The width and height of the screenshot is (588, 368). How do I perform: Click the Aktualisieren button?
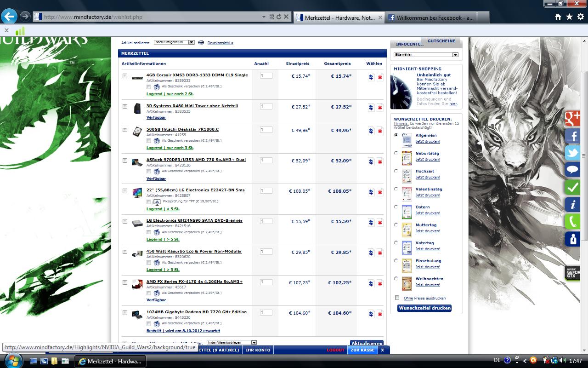point(367,343)
